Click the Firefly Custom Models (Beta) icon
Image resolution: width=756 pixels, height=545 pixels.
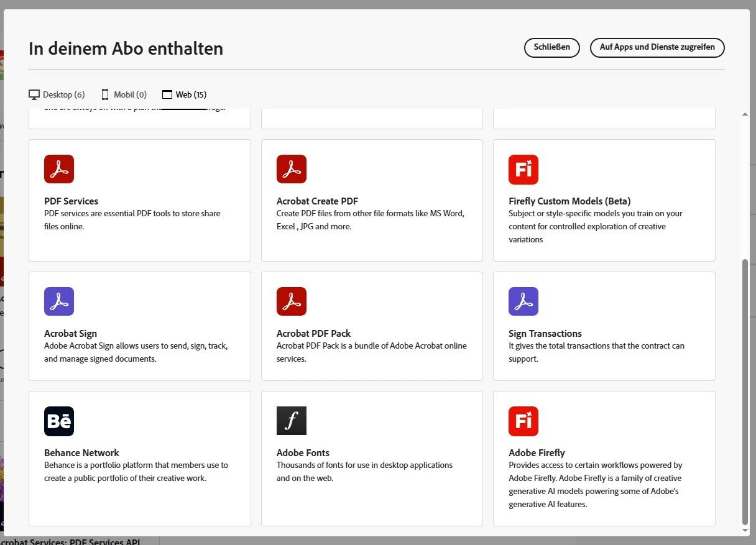click(x=523, y=170)
